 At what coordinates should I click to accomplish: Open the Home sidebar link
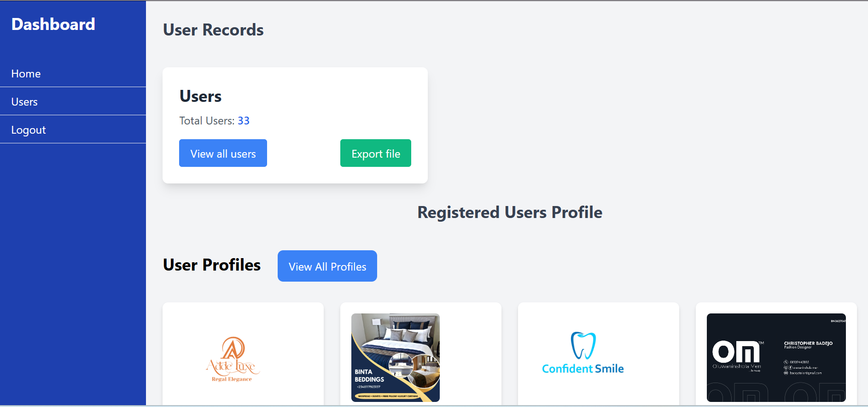(x=26, y=74)
